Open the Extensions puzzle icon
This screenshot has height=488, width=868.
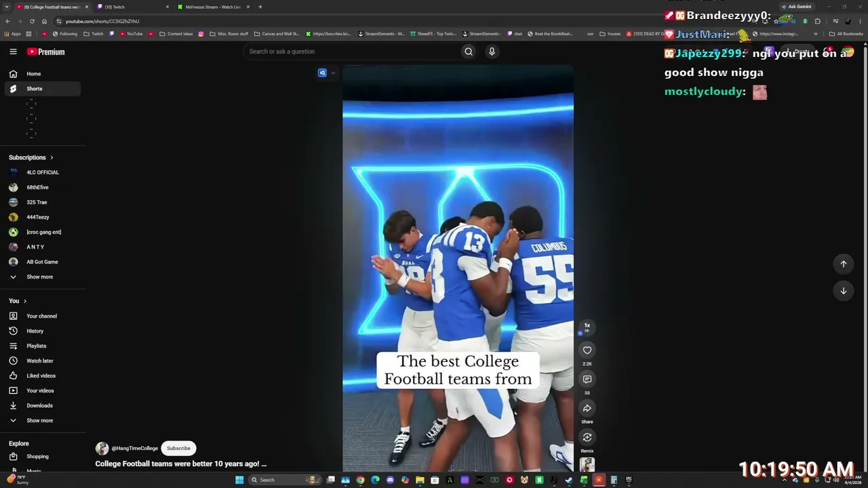[817, 21]
